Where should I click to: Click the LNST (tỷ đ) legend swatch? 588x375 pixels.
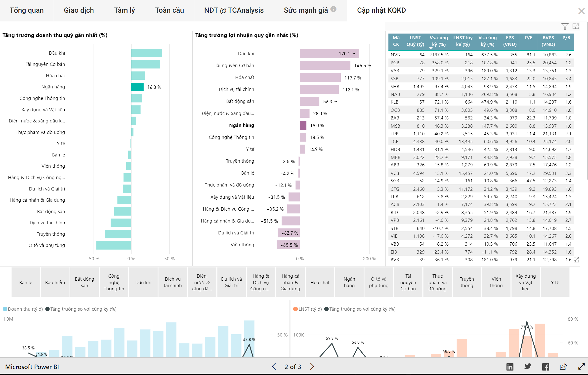(295, 309)
